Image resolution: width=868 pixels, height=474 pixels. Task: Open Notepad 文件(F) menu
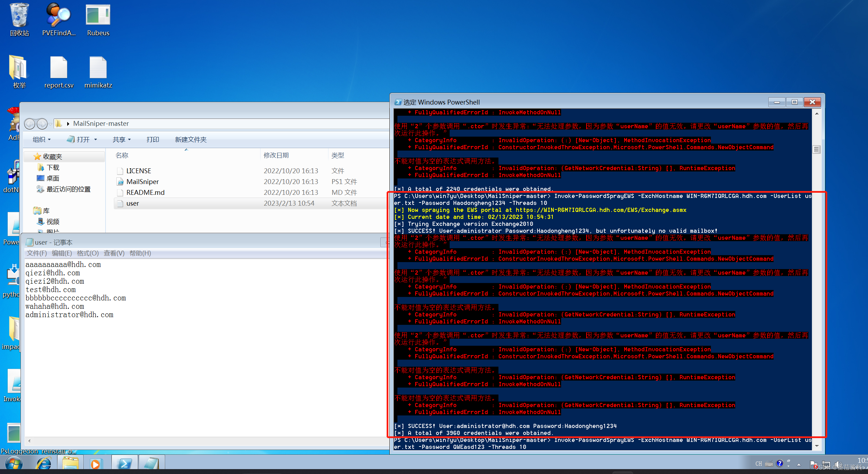[x=37, y=253]
